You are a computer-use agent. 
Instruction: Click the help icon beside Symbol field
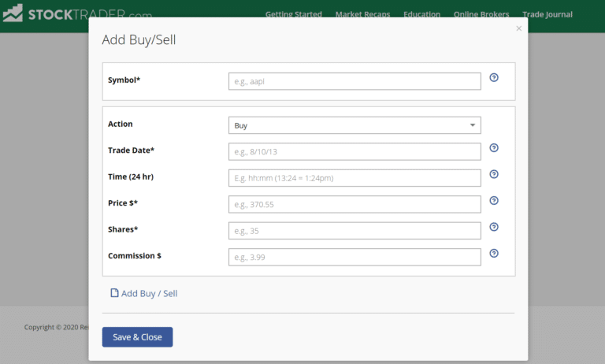coord(494,77)
